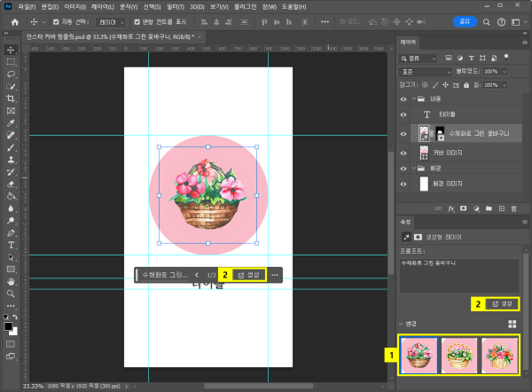Open options bar more options ellipsis
This screenshot has height=392, width=532.
pos(325,22)
